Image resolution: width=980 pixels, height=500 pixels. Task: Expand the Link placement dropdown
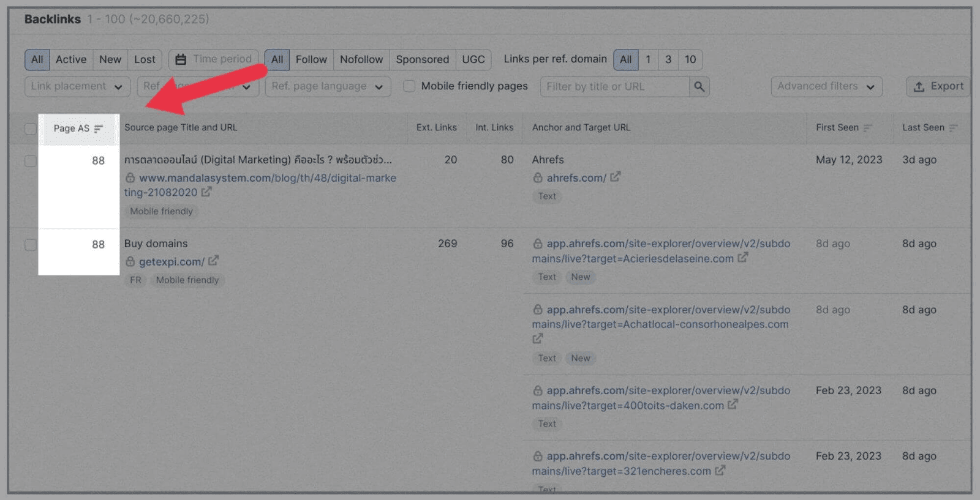tap(77, 87)
